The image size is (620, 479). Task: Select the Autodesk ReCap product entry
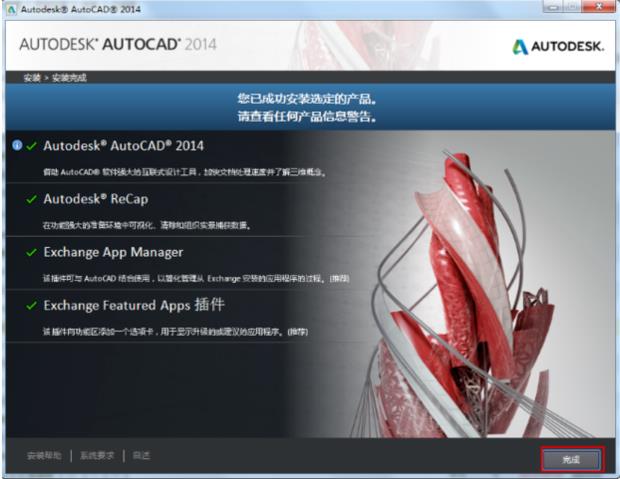click(x=96, y=199)
